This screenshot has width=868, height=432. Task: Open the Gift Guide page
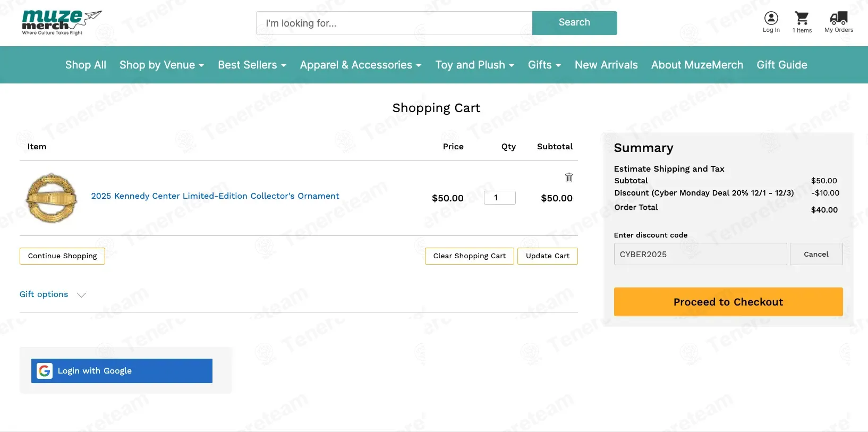(782, 65)
